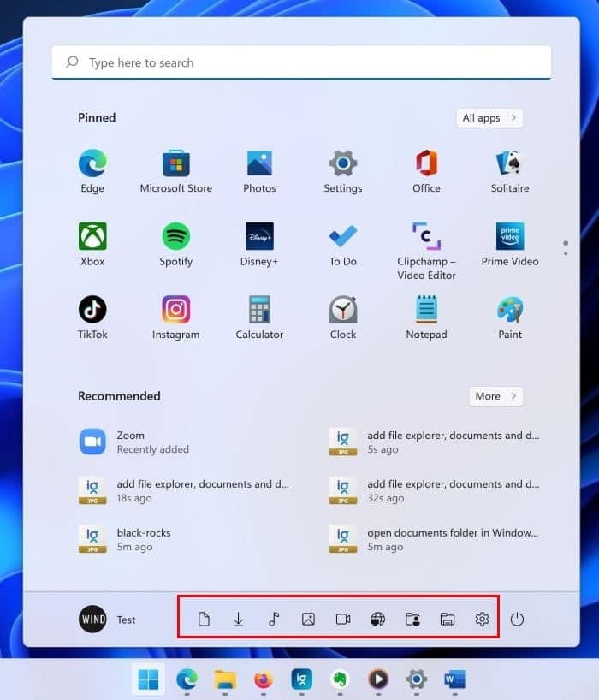Open Music folder from Start footer
The height and width of the screenshot is (700, 599).
coord(274,620)
